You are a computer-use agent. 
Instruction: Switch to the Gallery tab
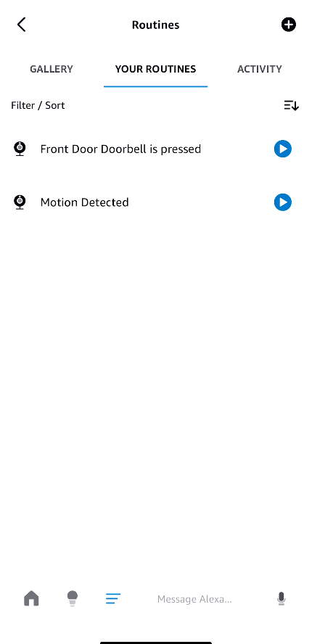(52, 69)
